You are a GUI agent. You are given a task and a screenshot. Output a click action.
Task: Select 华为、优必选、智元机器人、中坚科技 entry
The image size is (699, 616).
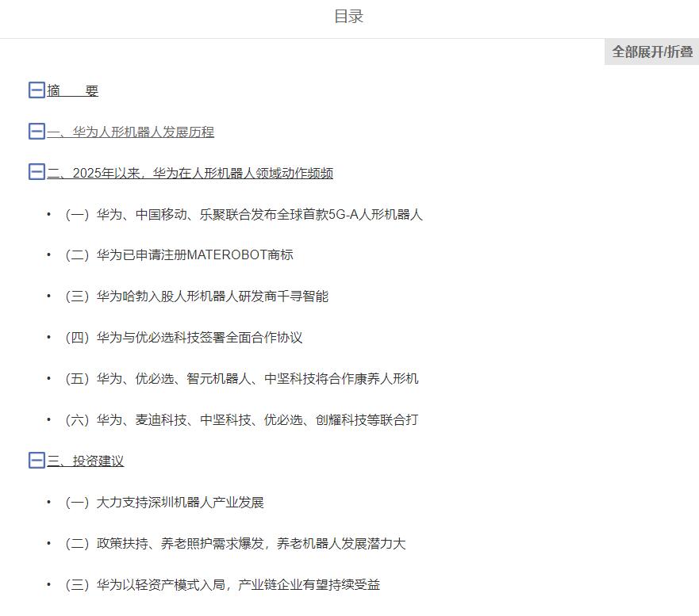point(242,379)
